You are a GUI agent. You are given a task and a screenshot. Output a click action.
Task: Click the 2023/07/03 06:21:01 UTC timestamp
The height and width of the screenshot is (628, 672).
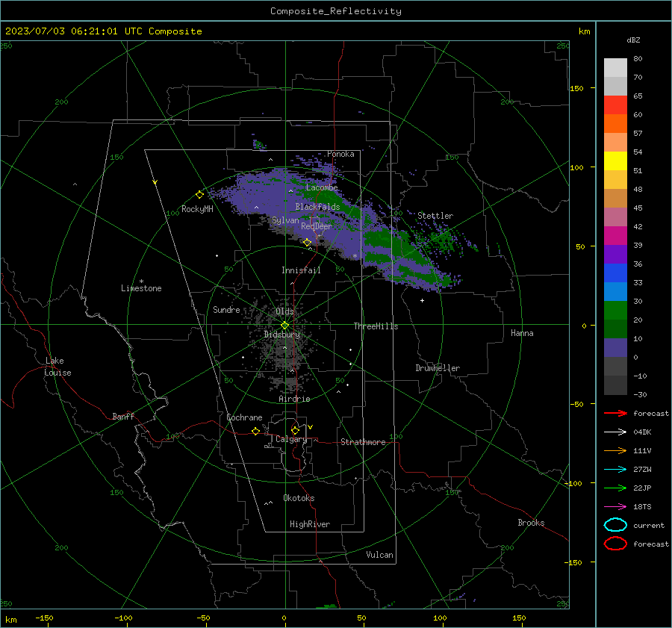(65, 31)
